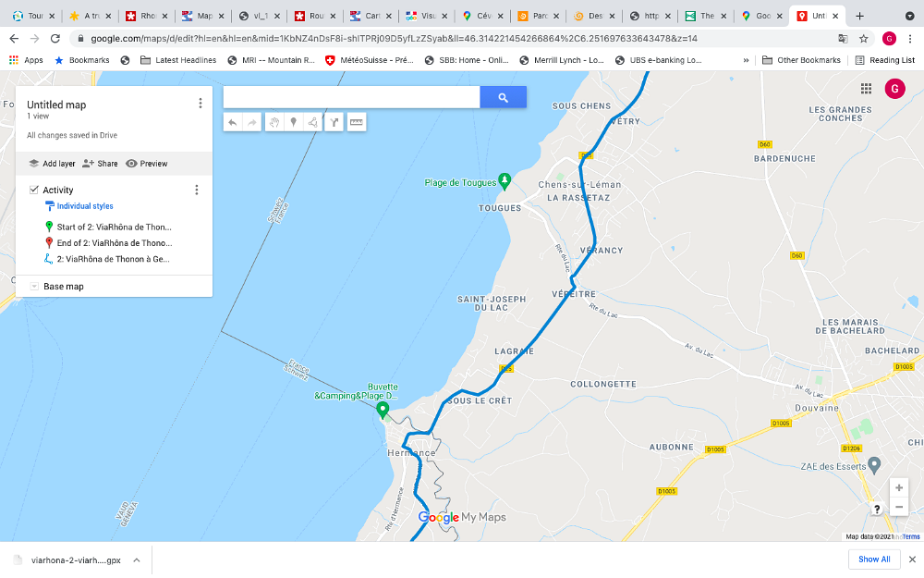Select the Add marker tool
Viewport: 924px width, 578px height.
pyautogui.click(x=294, y=122)
